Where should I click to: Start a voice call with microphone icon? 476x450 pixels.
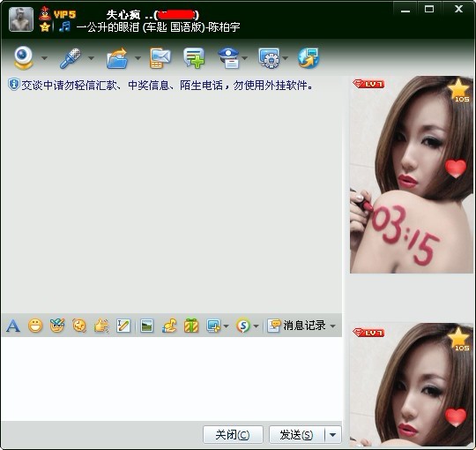point(71,57)
